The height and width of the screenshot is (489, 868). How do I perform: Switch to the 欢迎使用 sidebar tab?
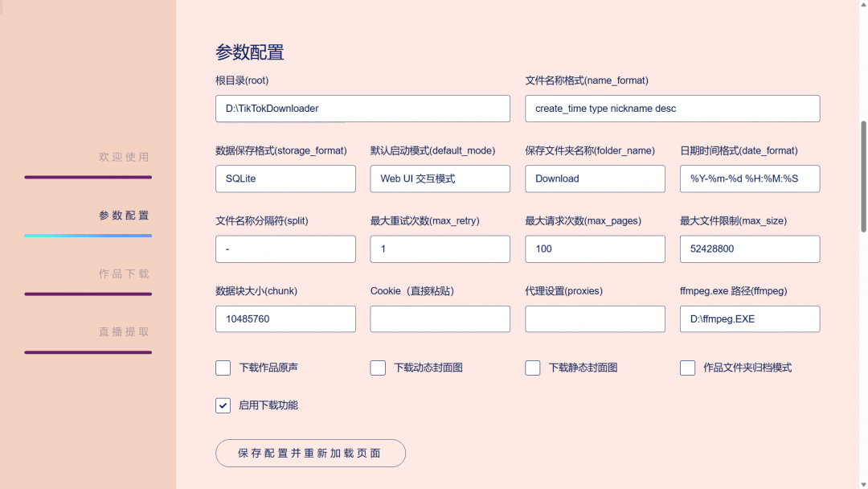click(x=124, y=158)
